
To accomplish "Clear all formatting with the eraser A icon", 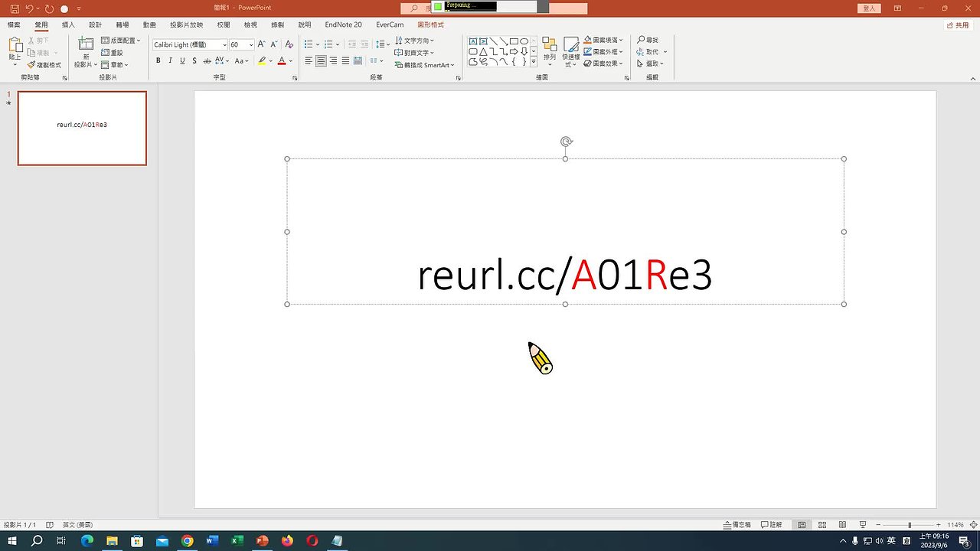I will coord(289,44).
